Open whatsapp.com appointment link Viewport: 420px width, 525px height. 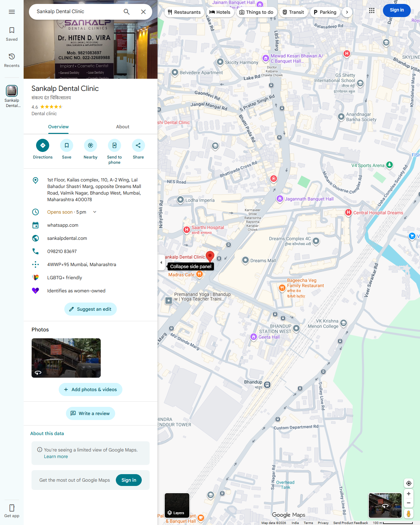[x=63, y=225]
